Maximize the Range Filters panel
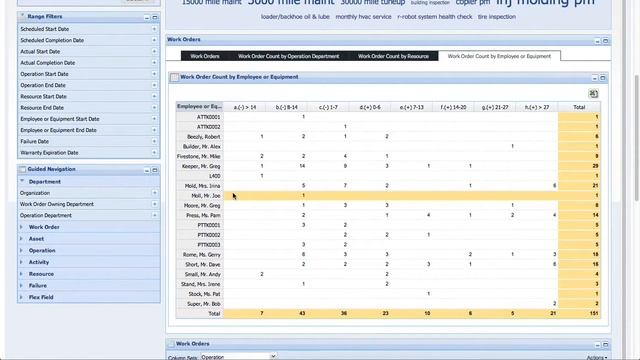 [x=155, y=18]
